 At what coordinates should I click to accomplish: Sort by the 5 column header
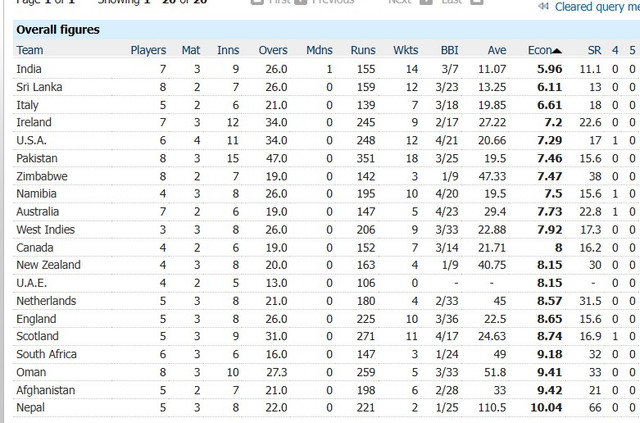point(632,50)
